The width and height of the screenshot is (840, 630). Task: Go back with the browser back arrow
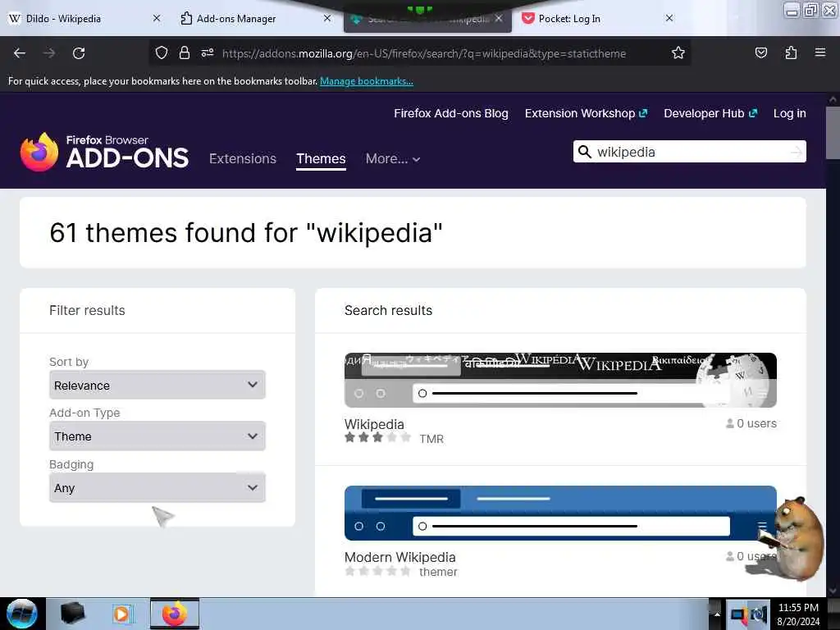(20, 53)
